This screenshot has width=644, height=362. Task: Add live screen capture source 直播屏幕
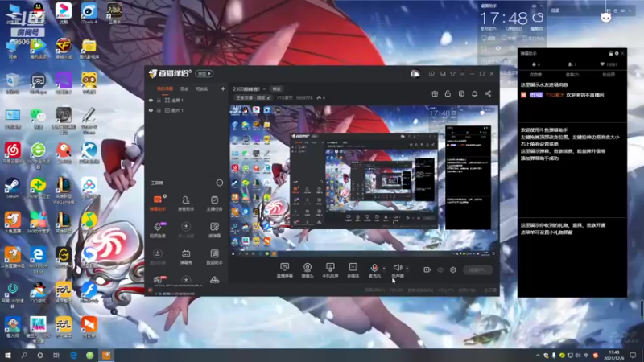click(x=284, y=270)
